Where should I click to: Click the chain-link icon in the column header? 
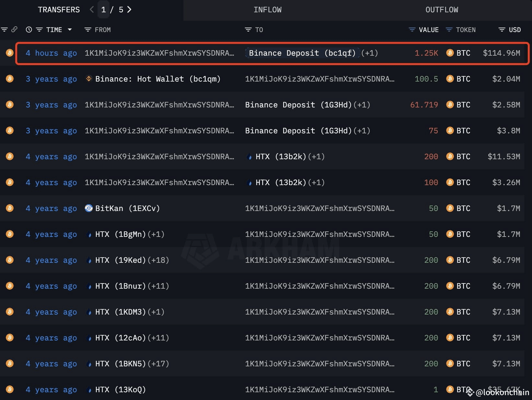(14, 29)
